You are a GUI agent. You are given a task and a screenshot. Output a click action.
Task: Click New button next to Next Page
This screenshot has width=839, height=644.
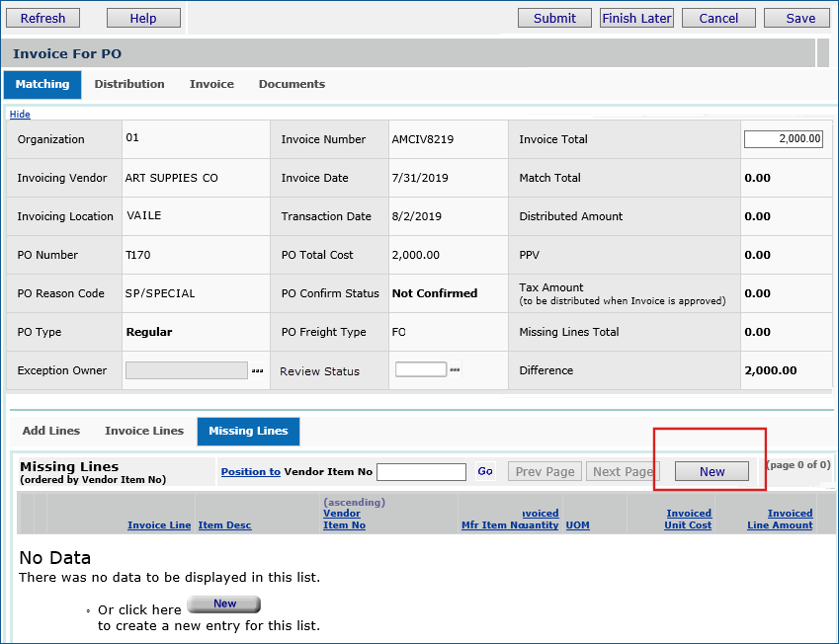coord(712,472)
